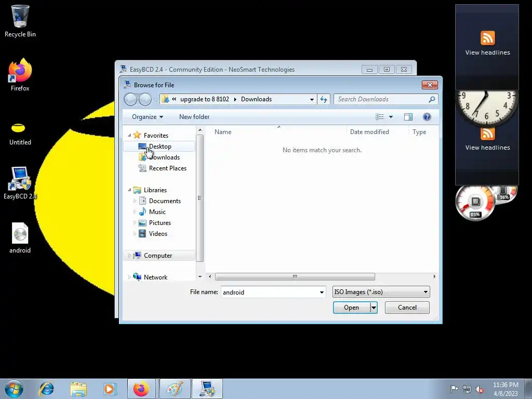Open the view options dropdown arrow
This screenshot has height=399, width=532.
(391, 117)
